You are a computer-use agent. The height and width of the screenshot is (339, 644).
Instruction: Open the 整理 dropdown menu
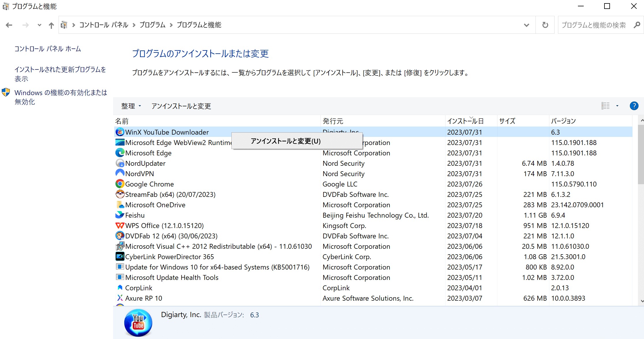pos(131,106)
